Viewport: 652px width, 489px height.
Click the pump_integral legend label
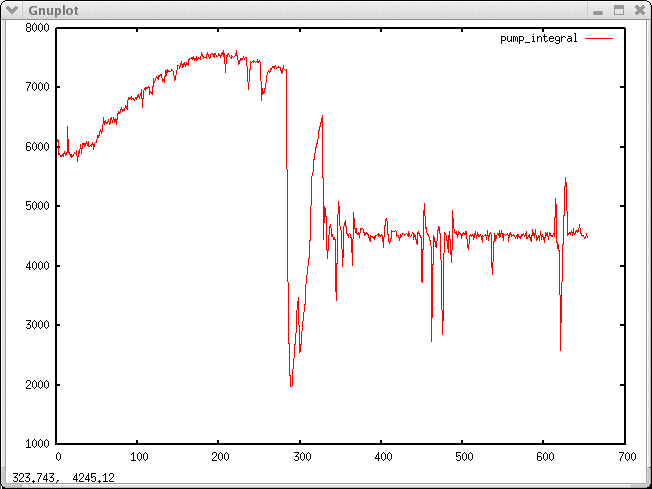coord(538,39)
